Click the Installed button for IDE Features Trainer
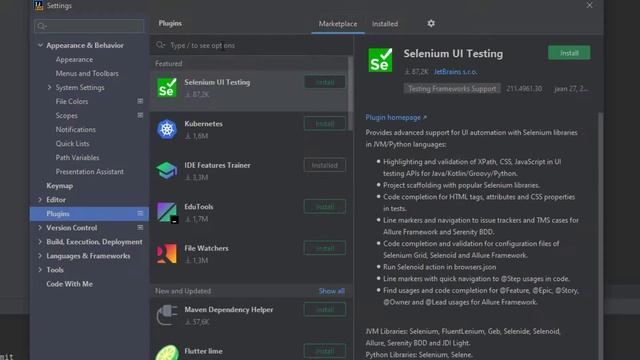 [325, 165]
